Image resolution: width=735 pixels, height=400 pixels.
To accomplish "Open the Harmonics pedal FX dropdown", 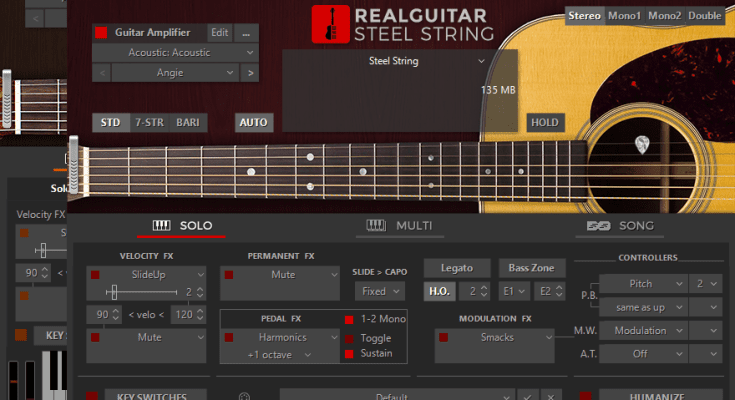I will (280, 338).
